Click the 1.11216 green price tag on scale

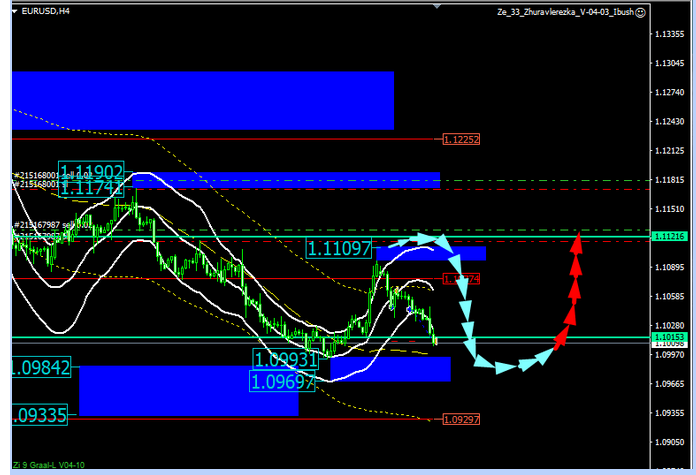tap(666, 237)
